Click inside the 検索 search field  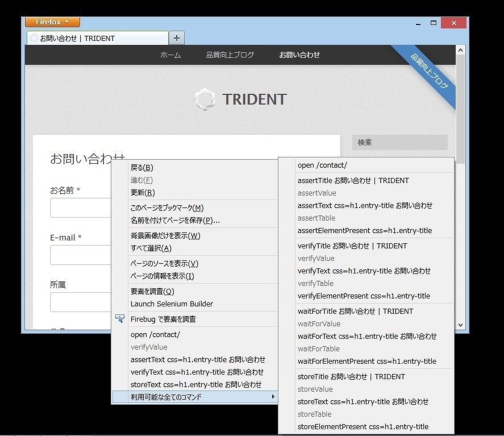(399, 142)
